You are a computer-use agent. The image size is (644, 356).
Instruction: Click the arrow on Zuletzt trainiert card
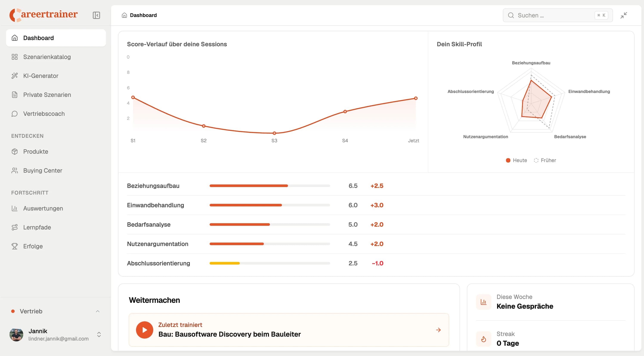tap(438, 330)
